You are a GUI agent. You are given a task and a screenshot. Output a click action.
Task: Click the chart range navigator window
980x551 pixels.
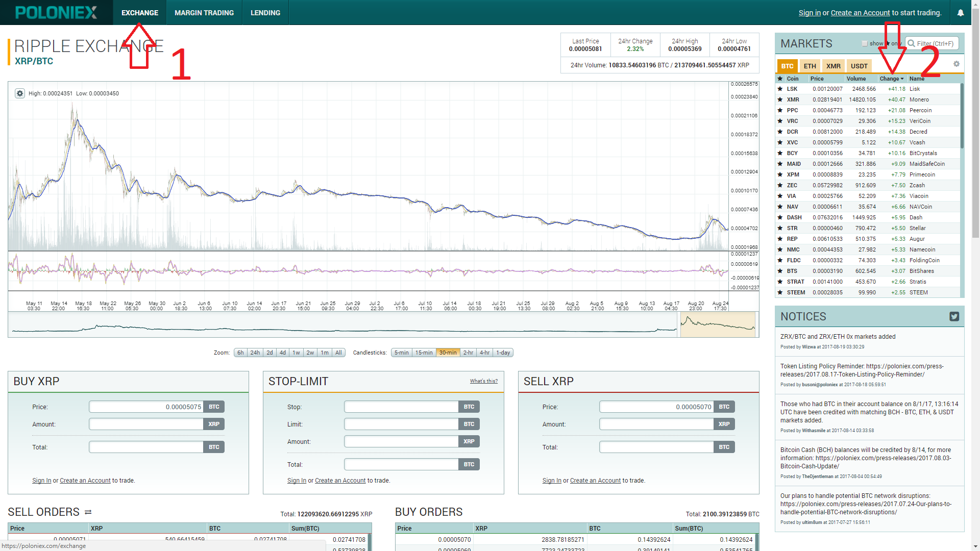[x=718, y=324]
